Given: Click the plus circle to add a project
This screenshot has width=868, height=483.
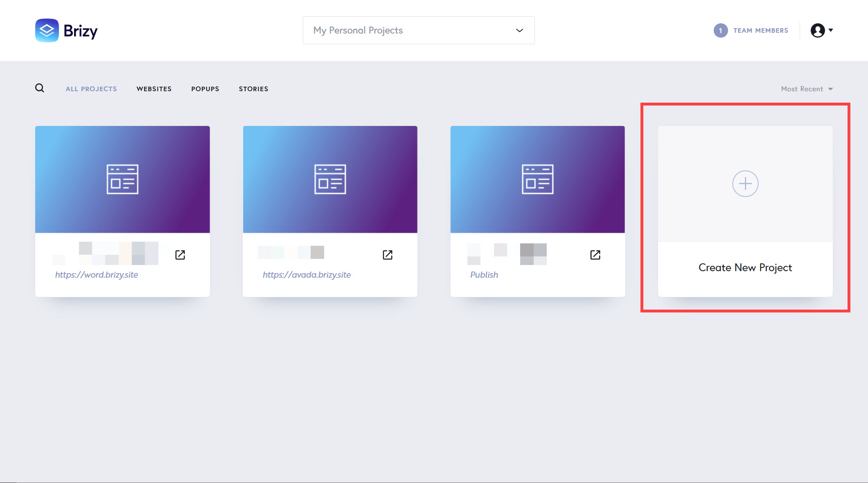Looking at the screenshot, I should pyautogui.click(x=745, y=184).
